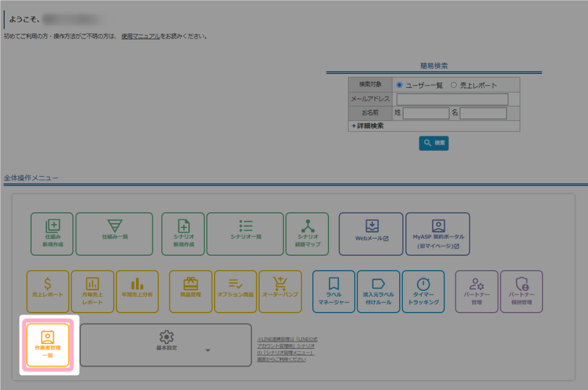Open 仕組み新規作成 icon tile
Image resolution: width=588 pixels, height=390 pixels.
click(x=52, y=234)
